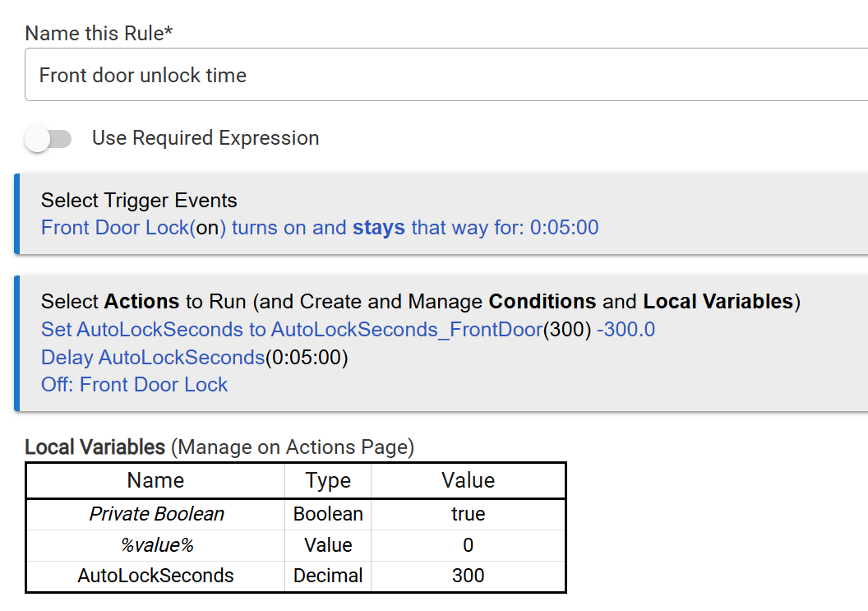
Task: Click the 'Off: Front Door Lock' action
Action: (x=135, y=384)
